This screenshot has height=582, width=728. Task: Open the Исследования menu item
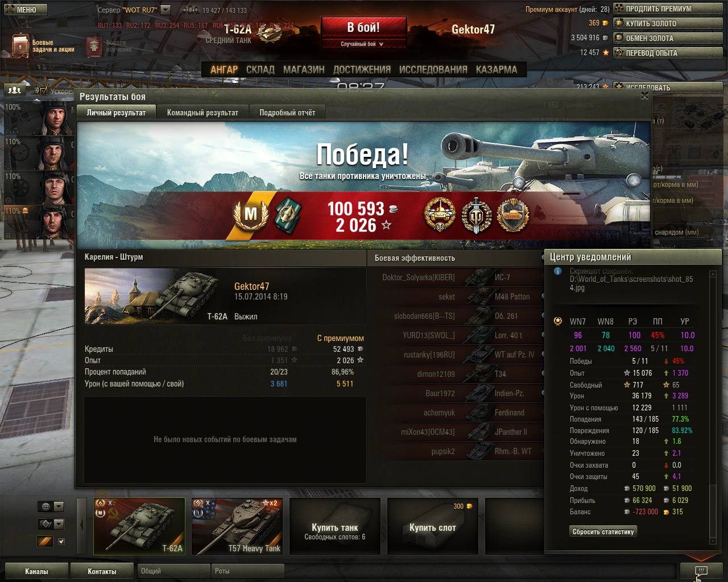click(x=433, y=69)
